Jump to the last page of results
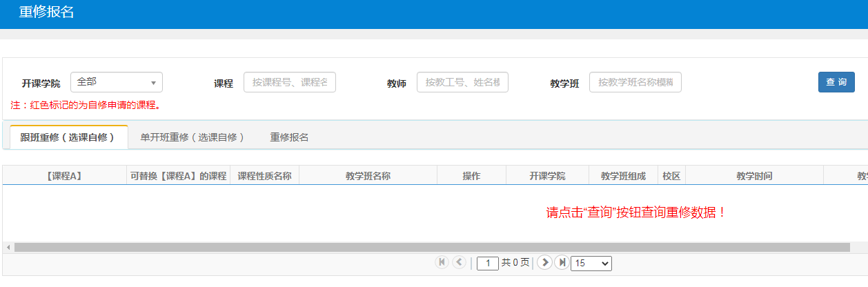This screenshot has width=868, height=287. (x=562, y=262)
